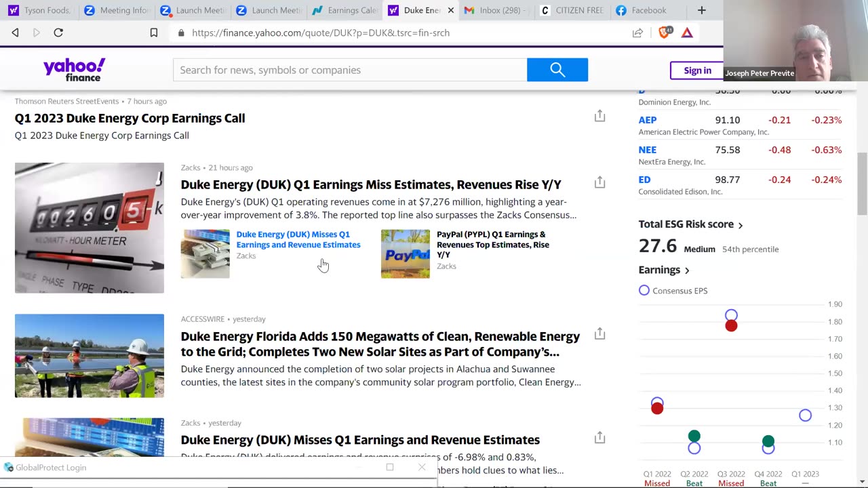
Task: Share the Misses Q1 Earnings and Revenue article
Action: click(x=599, y=438)
